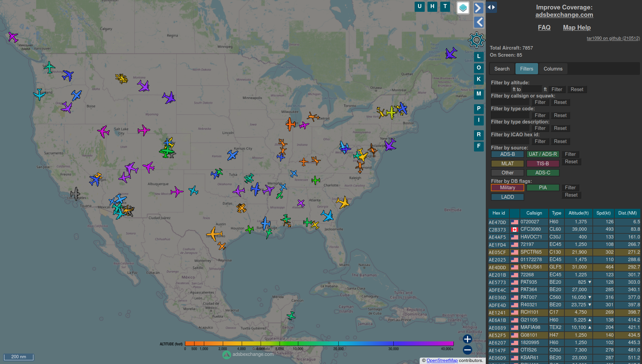This screenshot has height=364, width=642.
Task: Switch to the Columns tab
Action: tap(553, 69)
